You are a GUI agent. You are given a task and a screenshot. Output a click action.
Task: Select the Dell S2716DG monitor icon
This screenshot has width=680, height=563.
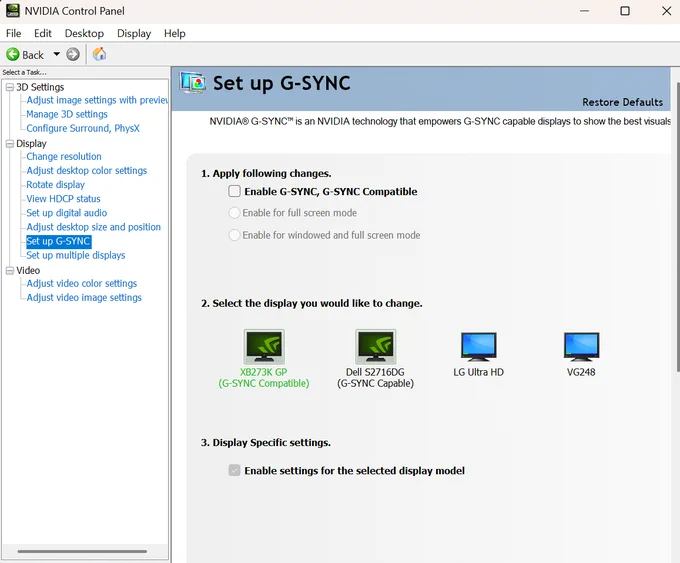click(376, 347)
